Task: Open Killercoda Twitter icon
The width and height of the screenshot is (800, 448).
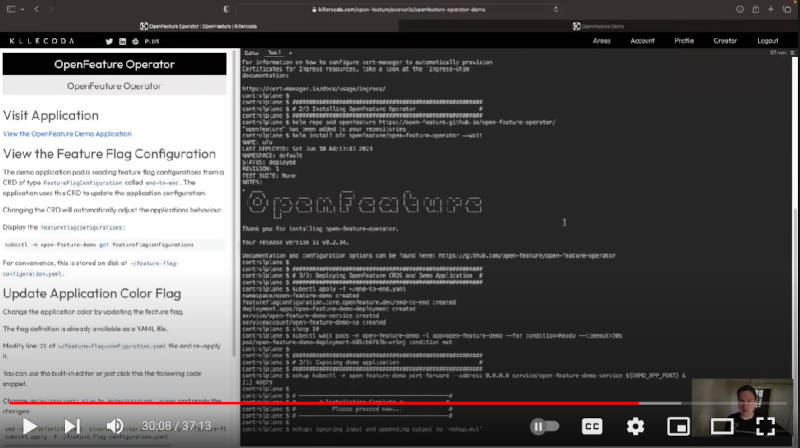Action: coord(109,41)
